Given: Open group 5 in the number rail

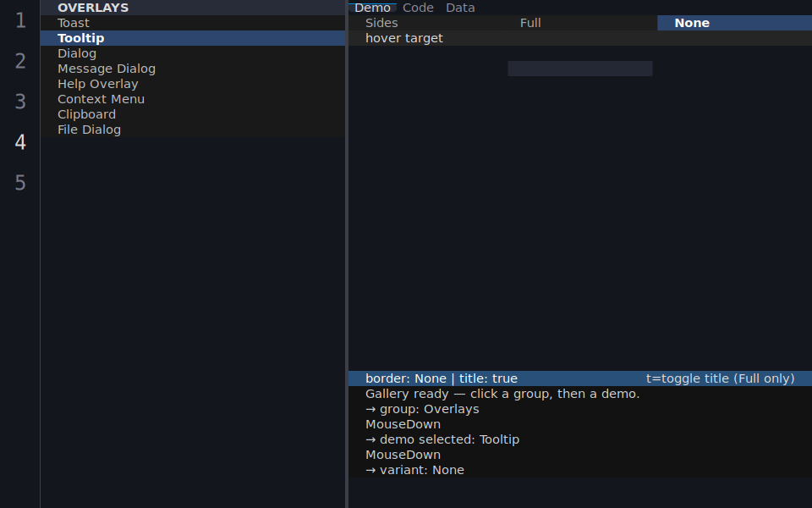Looking at the screenshot, I should pos(20,183).
